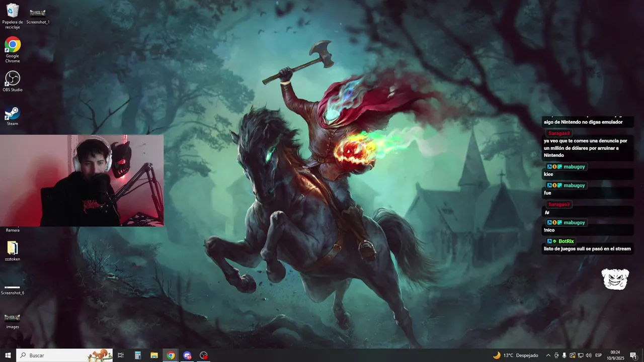The width and height of the screenshot is (644, 362).
Task: Click the screen capture tray icon with orange dot
Action: [573, 355]
